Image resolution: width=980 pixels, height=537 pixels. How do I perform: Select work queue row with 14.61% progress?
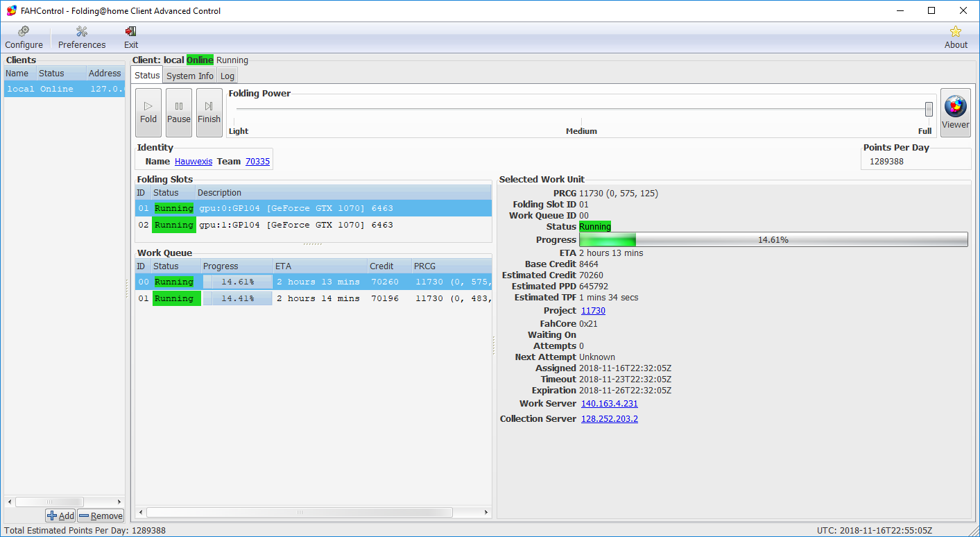313,282
